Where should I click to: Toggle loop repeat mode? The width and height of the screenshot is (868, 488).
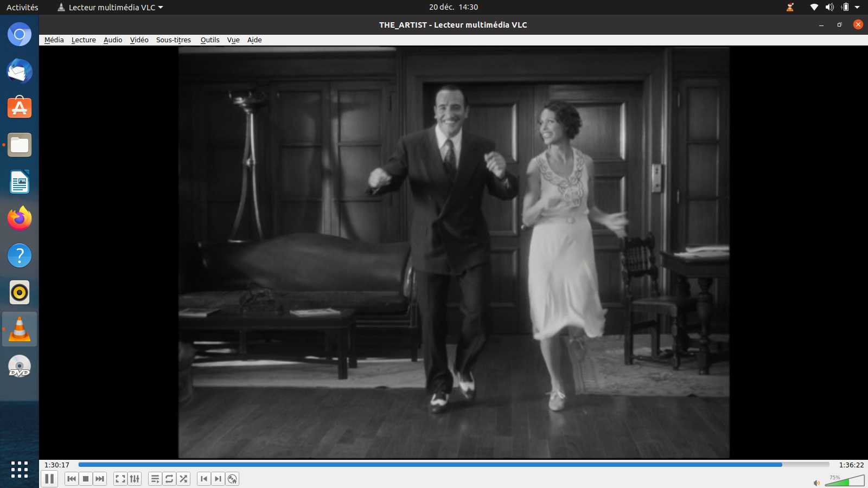click(x=169, y=479)
